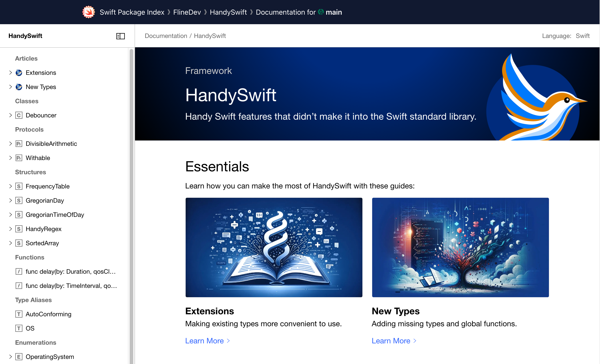Click the New Types article icon

(19, 87)
